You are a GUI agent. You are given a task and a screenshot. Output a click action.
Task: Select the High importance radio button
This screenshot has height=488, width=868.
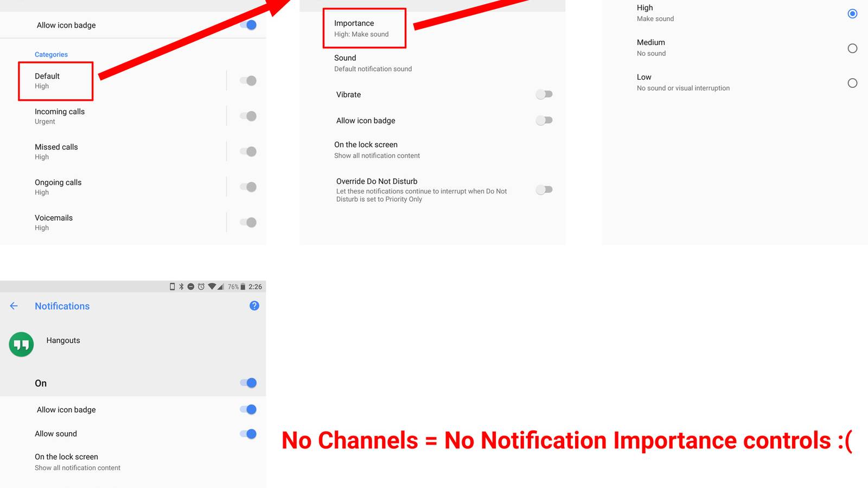tap(852, 14)
